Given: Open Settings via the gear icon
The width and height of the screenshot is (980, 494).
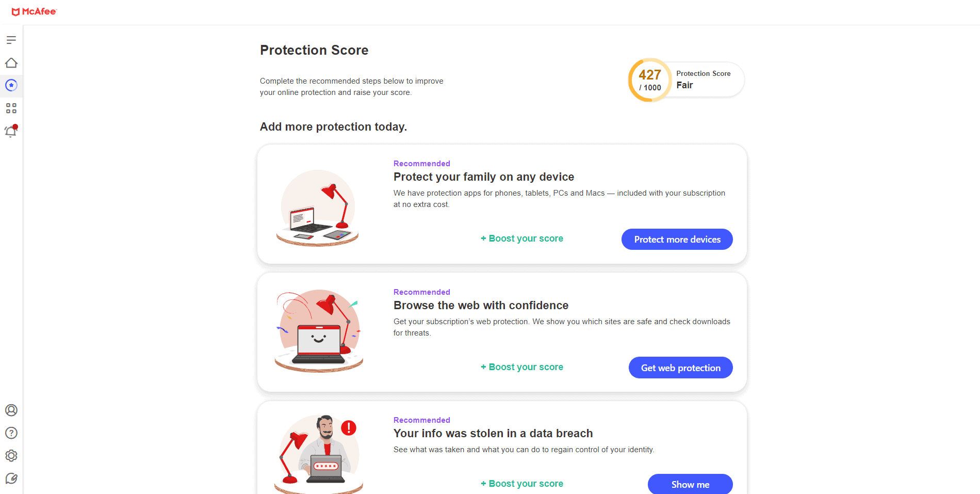Looking at the screenshot, I should pyautogui.click(x=11, y=455).
